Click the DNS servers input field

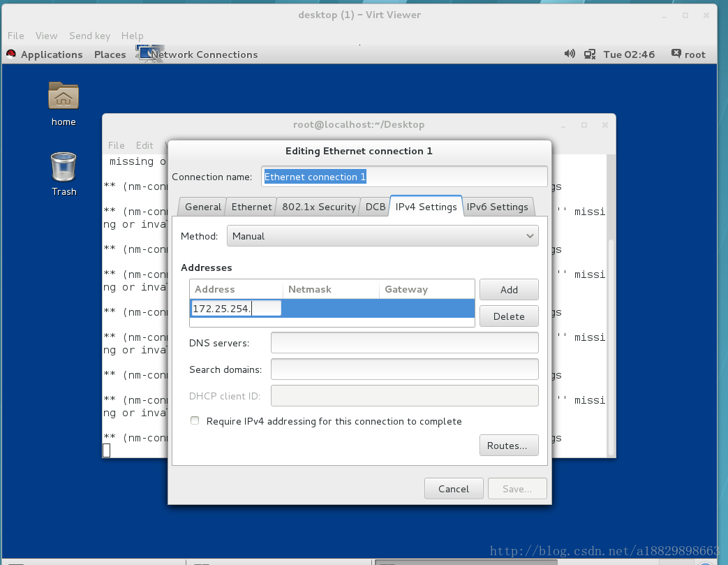pos(404,343)
